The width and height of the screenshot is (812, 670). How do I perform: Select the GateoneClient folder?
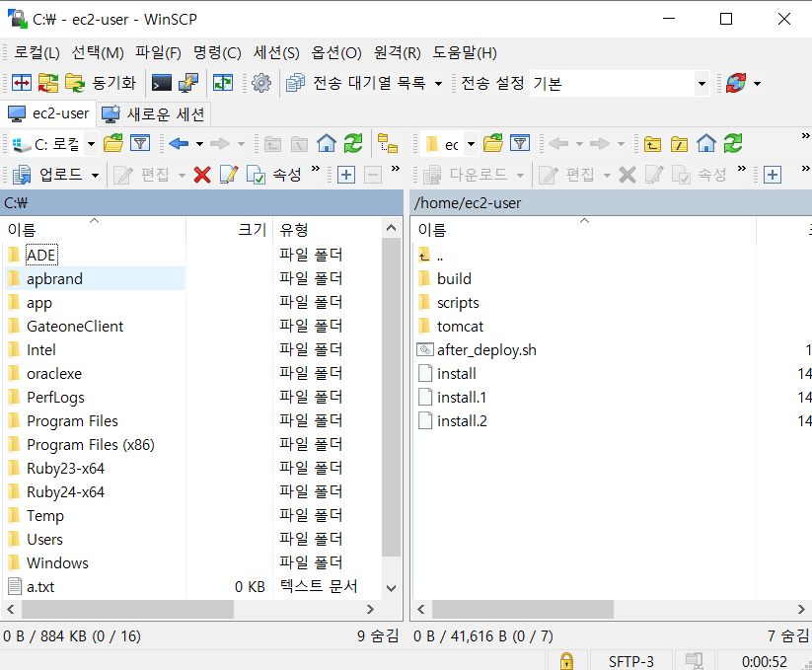pos(75,327)
